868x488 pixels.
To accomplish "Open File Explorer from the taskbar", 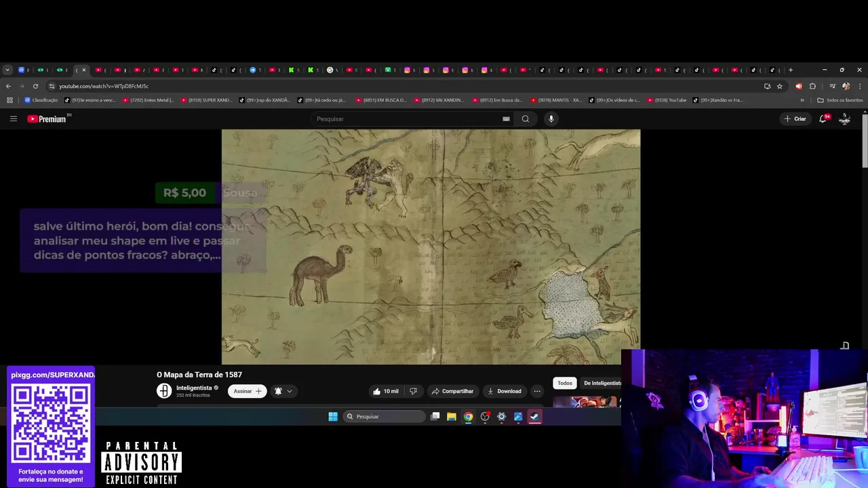I will click(x=452, y=417).
